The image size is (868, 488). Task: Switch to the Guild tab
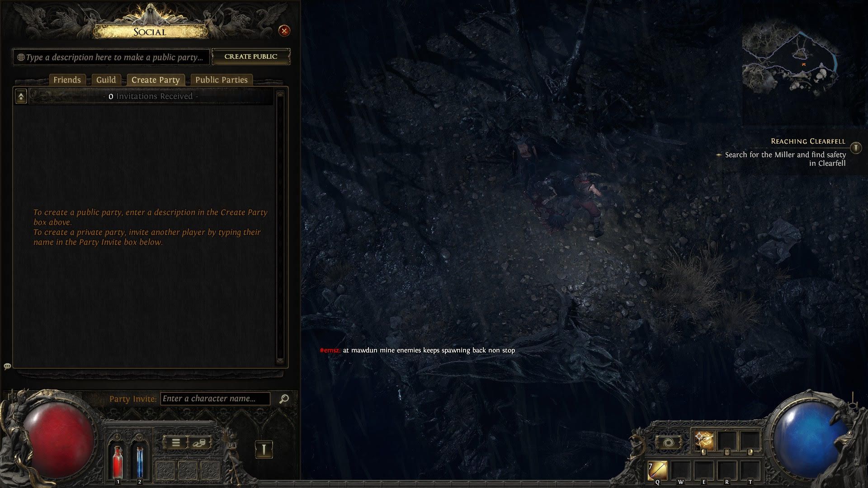click(106, 79)
